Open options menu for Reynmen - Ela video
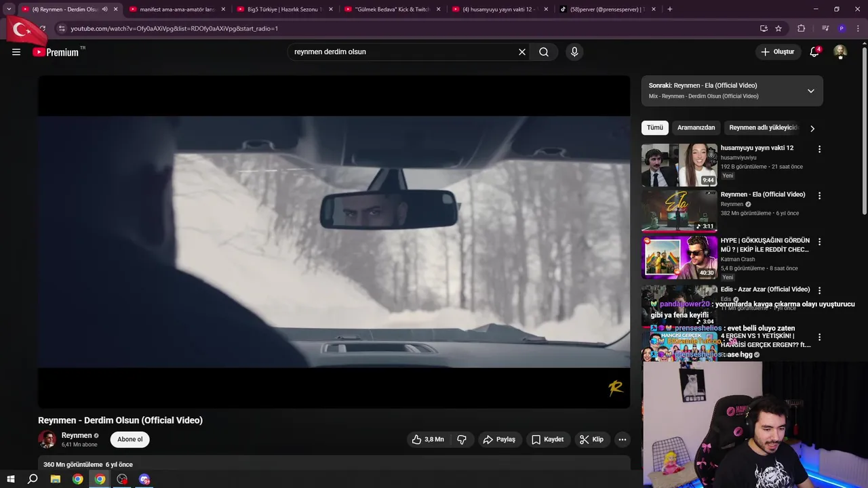 click(819, 196)
